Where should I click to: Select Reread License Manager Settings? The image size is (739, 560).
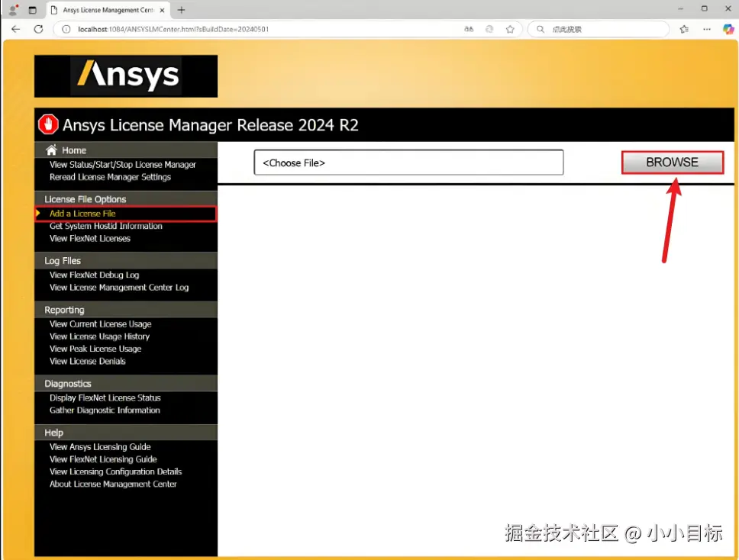tap(110, 177)
